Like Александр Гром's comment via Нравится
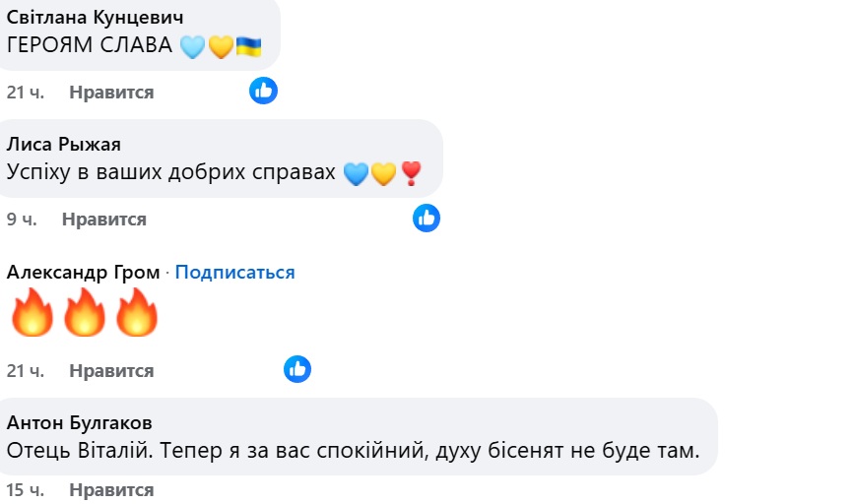The height and width of the screenshot is (504, 854). [111, 371]
